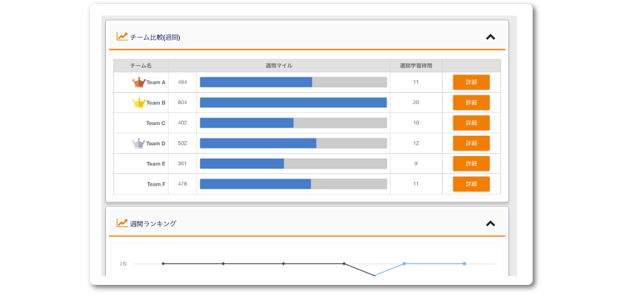Viewport: 644px width, 297px height.
Task: Show 詳細 for Team D
Action: (x=471, y=143)
